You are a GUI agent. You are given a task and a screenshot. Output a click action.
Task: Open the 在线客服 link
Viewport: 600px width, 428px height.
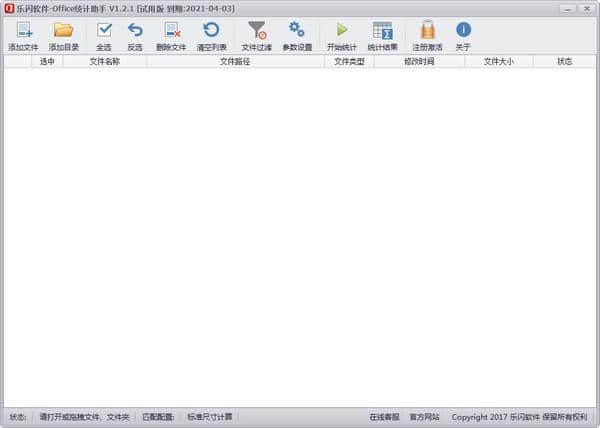pos(384,417)
